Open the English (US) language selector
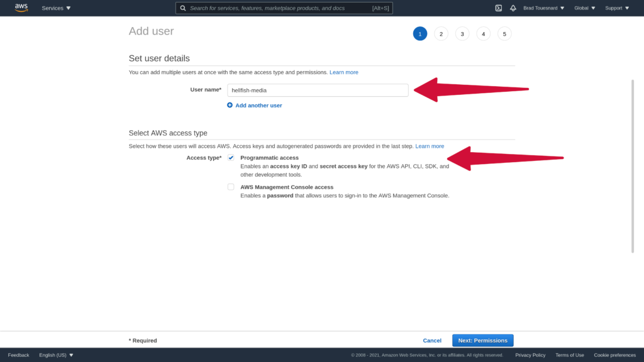 point(55,354)
